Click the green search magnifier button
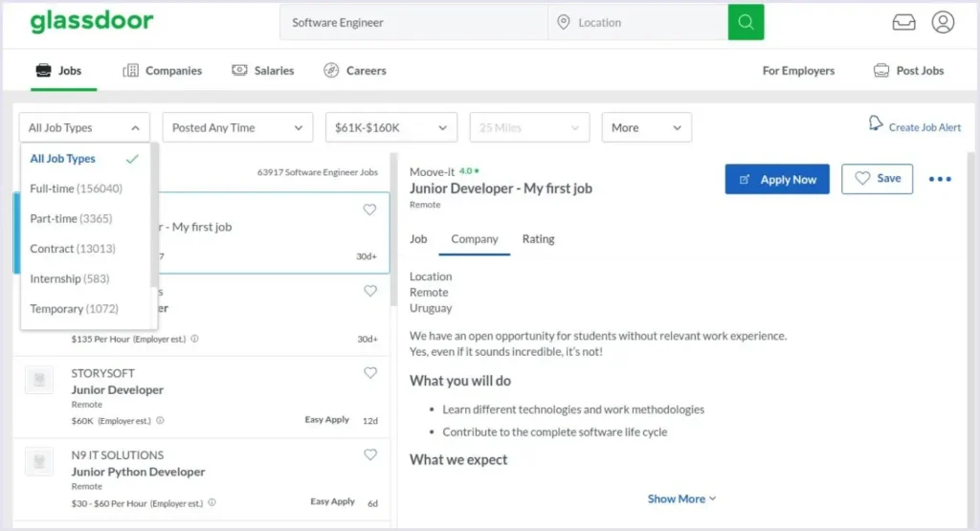Viewport: 980px width, 531px height. click(x=746, y=23)
